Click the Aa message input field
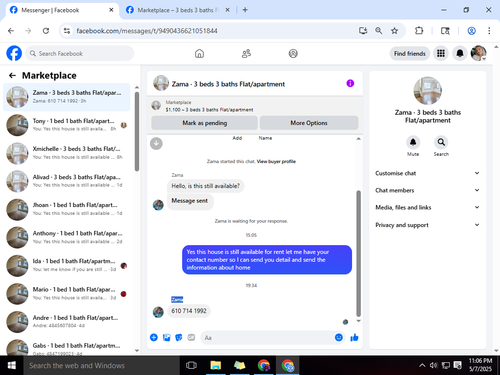Viewport: 500px width, 375px height. [x=267, y=338]
